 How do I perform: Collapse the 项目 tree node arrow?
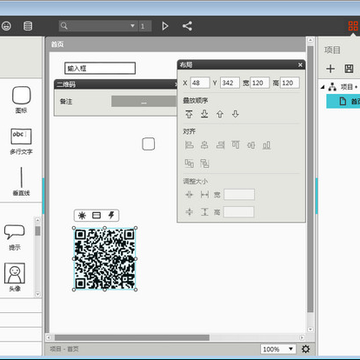(322, 87)
